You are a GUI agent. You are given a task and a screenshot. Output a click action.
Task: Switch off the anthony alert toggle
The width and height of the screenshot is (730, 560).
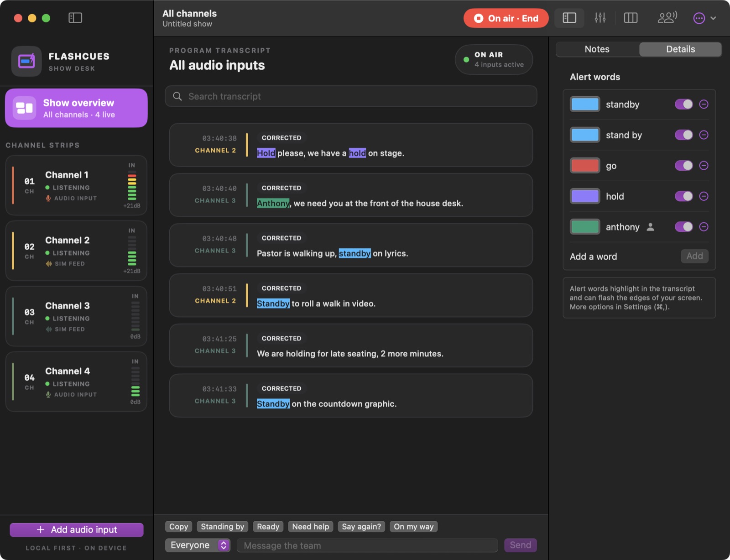(x=683, y=227)
